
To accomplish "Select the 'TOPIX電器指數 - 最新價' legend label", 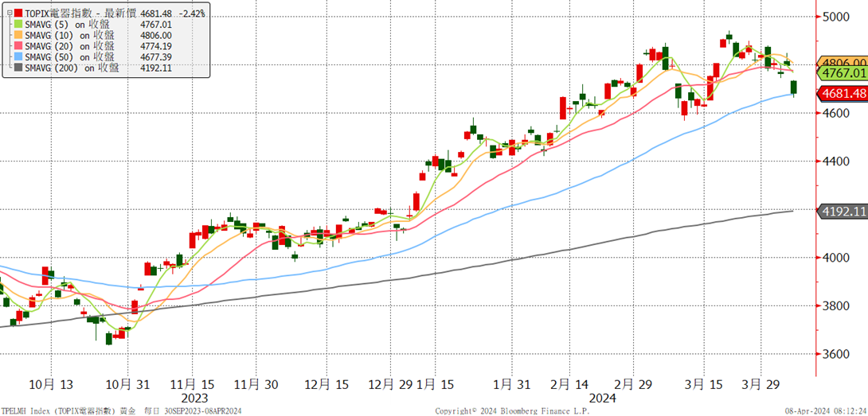I will [80, 14].
